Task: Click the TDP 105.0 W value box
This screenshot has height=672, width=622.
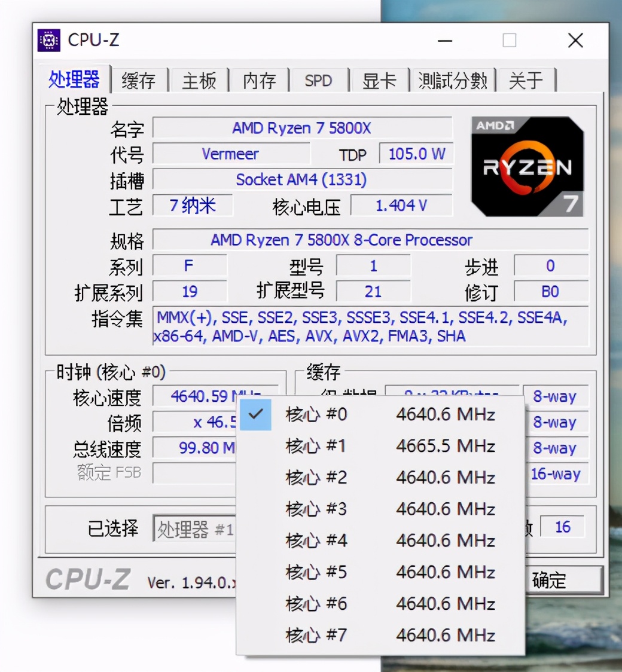Action: click(416, 154)
